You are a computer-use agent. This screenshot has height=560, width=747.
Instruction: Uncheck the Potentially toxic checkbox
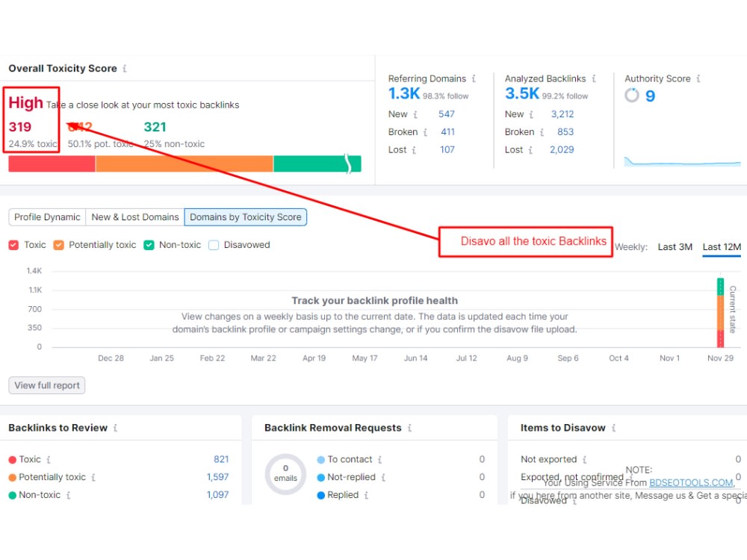(x=58, y=245)
